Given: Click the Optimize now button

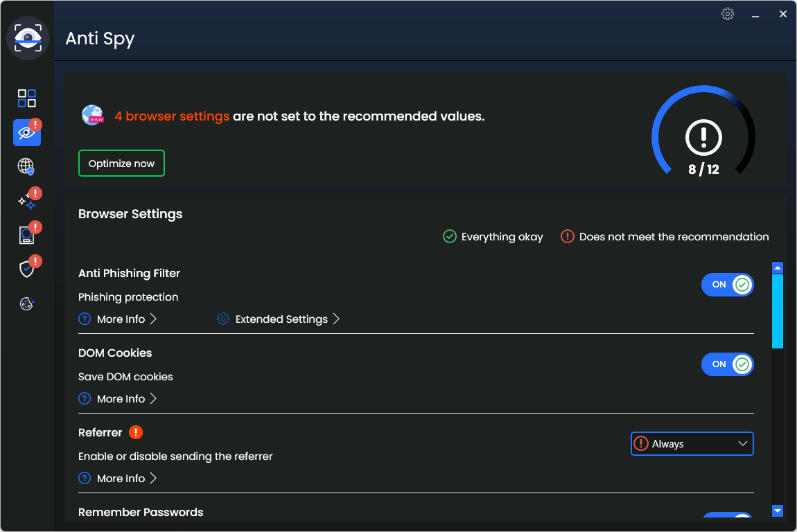Looking at the screenshot, I should [x=121, y=163].
